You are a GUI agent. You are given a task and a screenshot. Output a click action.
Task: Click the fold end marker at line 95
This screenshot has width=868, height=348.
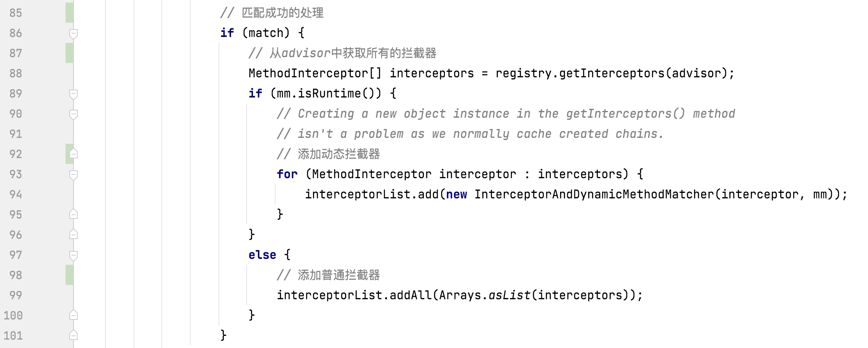[x=74, y=214]
